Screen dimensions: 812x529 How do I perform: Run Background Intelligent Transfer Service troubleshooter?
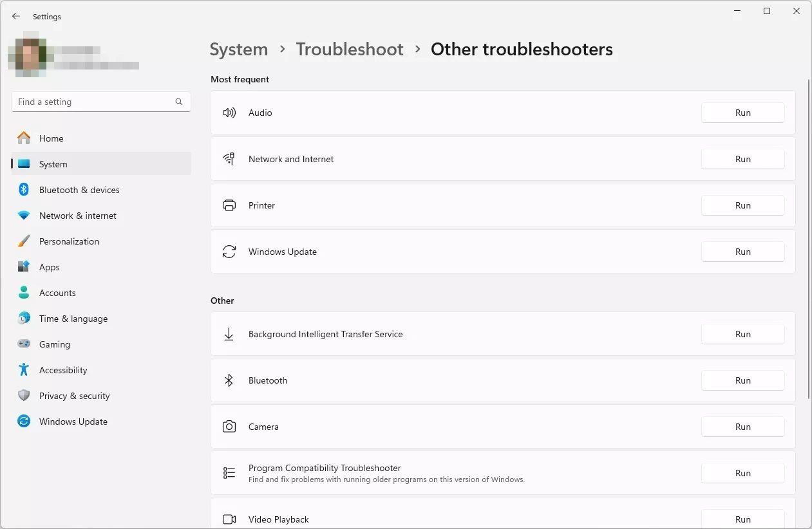pos(742,334)
